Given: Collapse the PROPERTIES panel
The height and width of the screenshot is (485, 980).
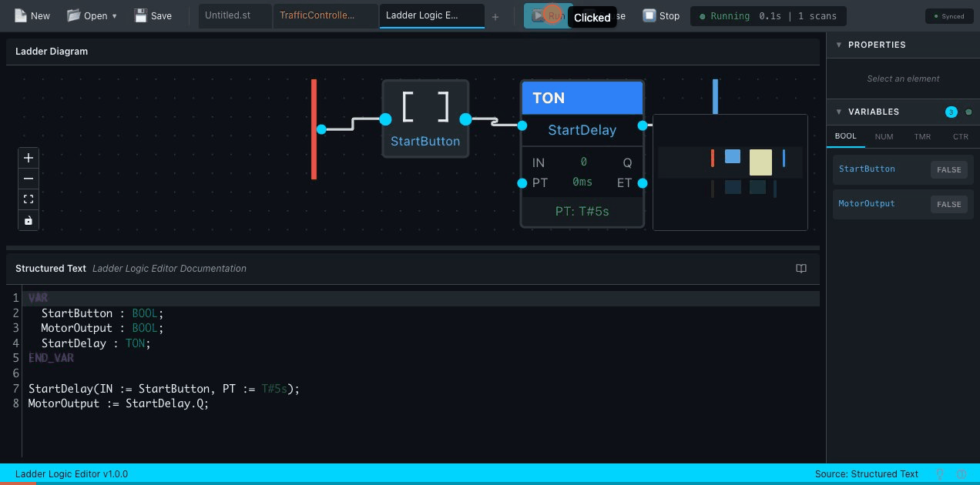Looking at the screenshot, I should click(x=839, y=45).
